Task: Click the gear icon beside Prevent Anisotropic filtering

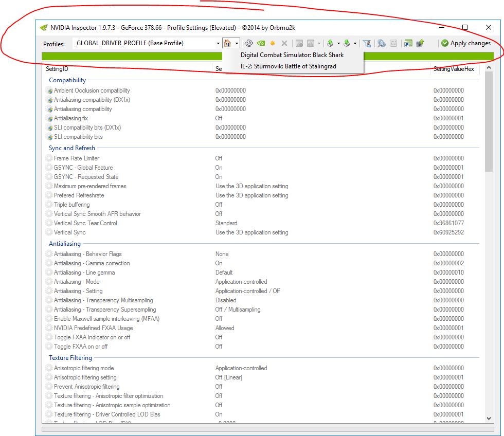Action: pyautogui.click(x=49, y=387)
